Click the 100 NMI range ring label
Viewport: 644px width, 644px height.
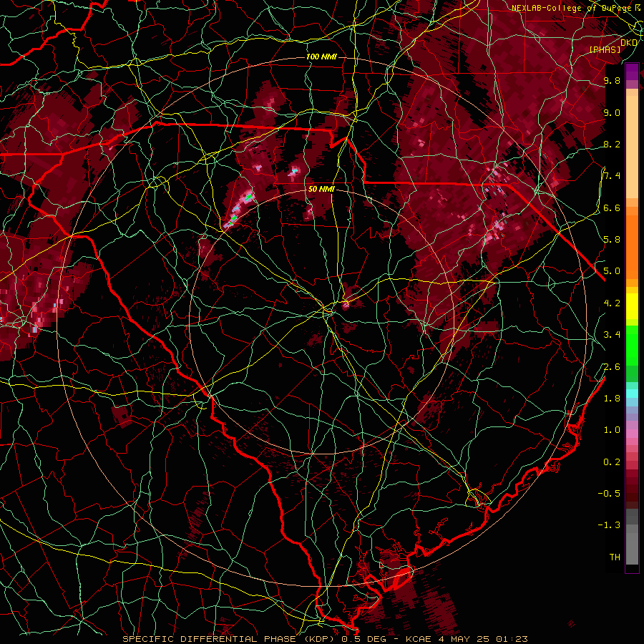(321, 57)
